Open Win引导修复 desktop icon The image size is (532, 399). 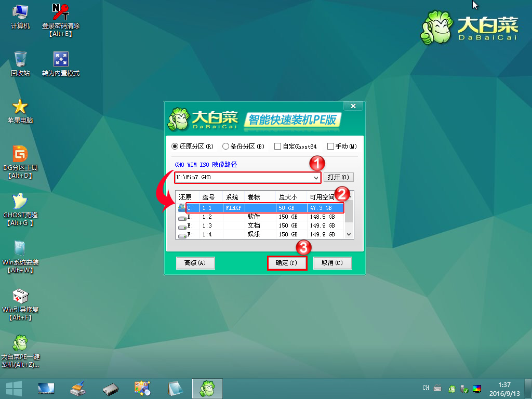click(x=20, y=297)
